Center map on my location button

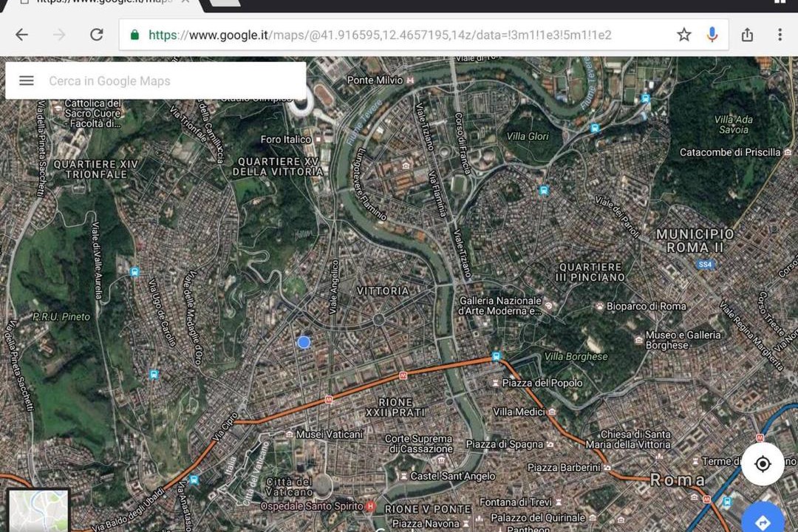[x=763, y=464]
